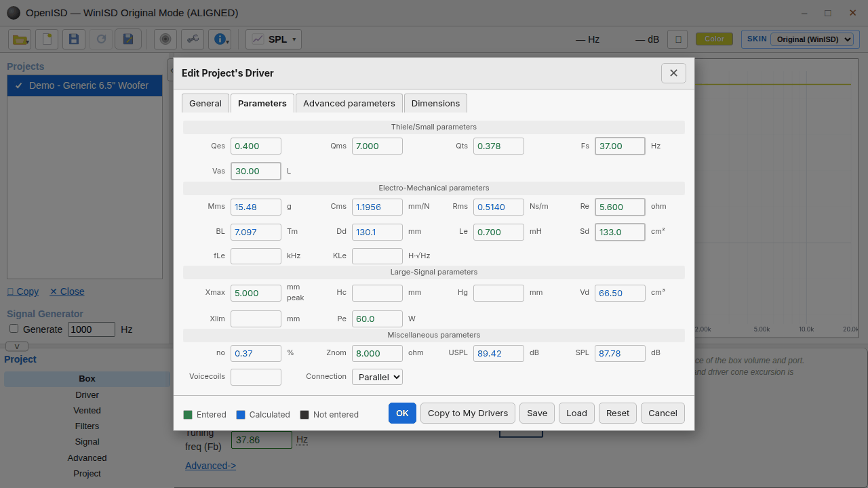Click the Pe power field showing 60.0
The height and width of the screenshot is (488, 868).
(x=377, y=319)
